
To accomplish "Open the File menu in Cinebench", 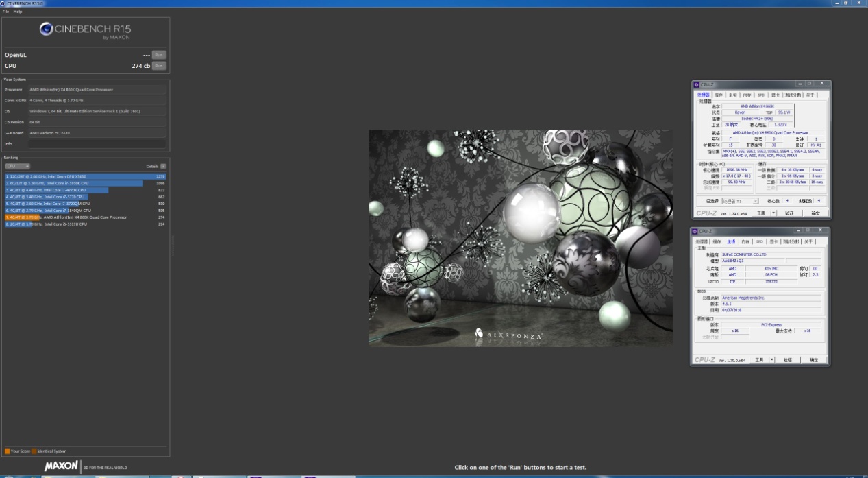I will pos(5,12).
